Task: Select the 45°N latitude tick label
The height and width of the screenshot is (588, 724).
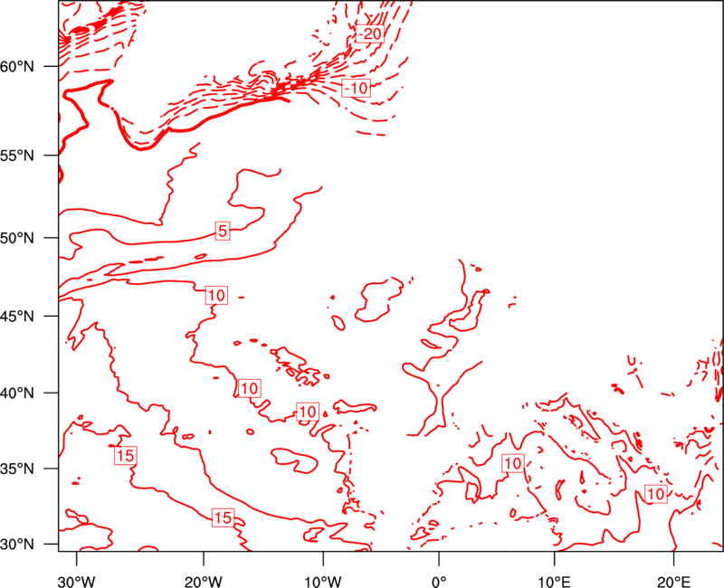Action: click(x=17, y=316)
